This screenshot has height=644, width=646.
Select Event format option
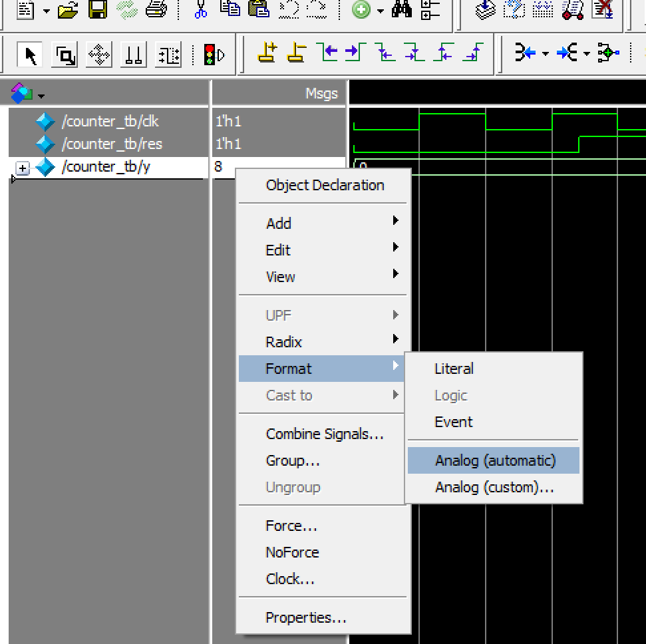(494, 422)
